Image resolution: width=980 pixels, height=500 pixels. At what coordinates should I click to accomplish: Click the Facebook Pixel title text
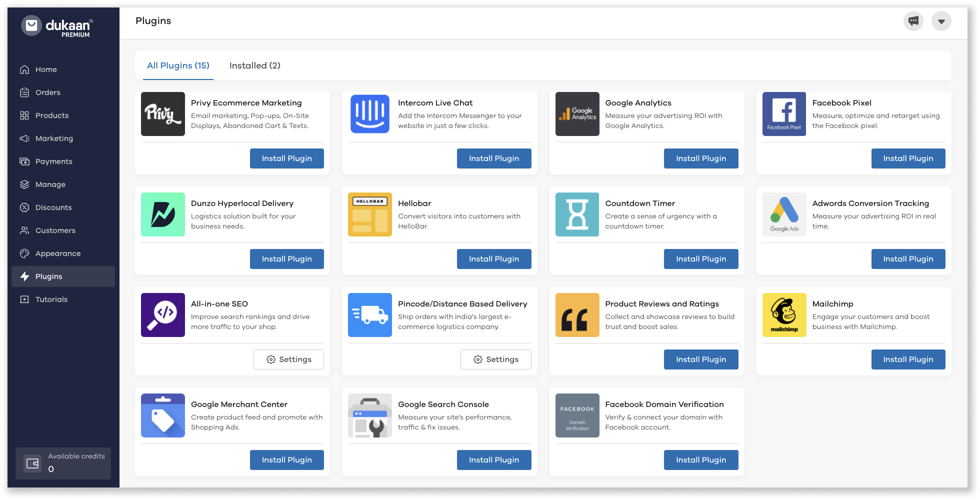coord(841,103)
